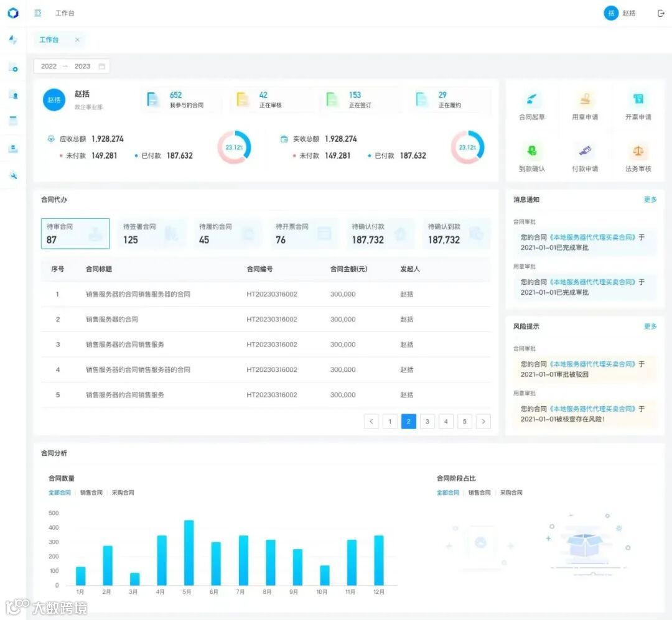Select 全部合同 filter under 合同阶段占比
672x620 pixels.
click(x=448, y=493)
